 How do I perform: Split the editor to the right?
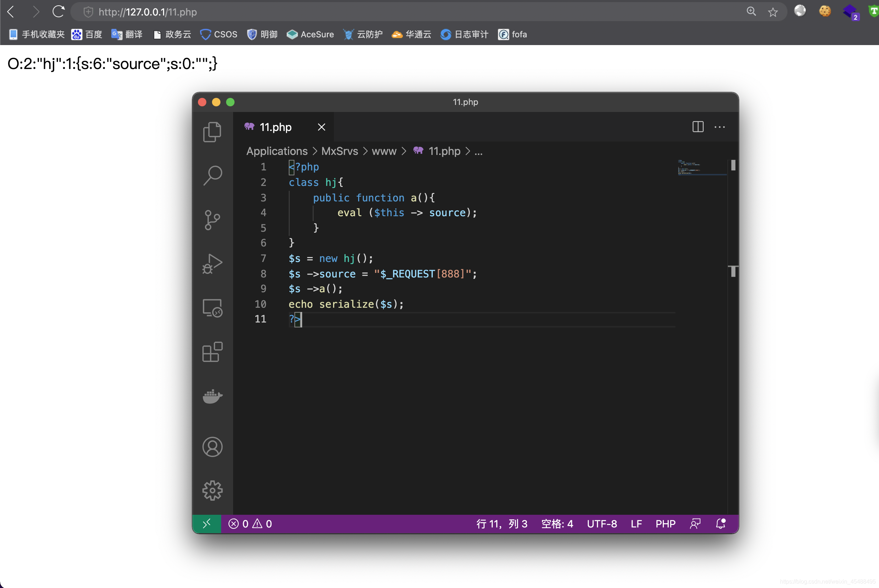point(698,127)
